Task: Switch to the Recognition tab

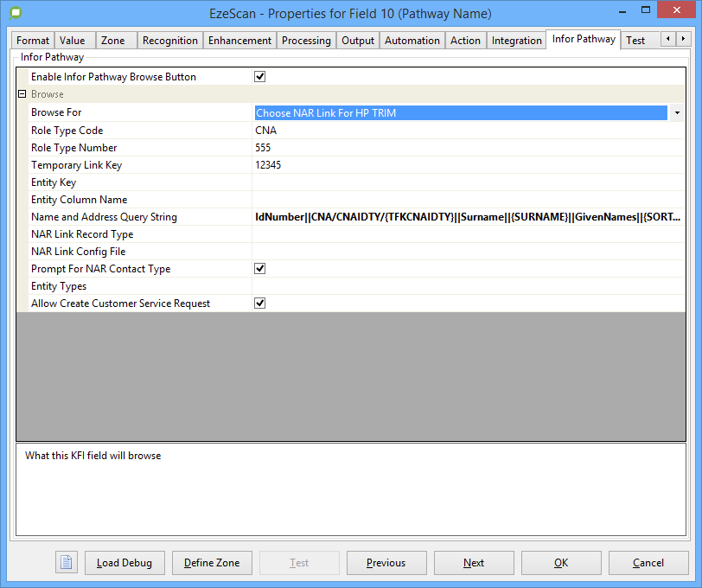Action: coord(169,41)
